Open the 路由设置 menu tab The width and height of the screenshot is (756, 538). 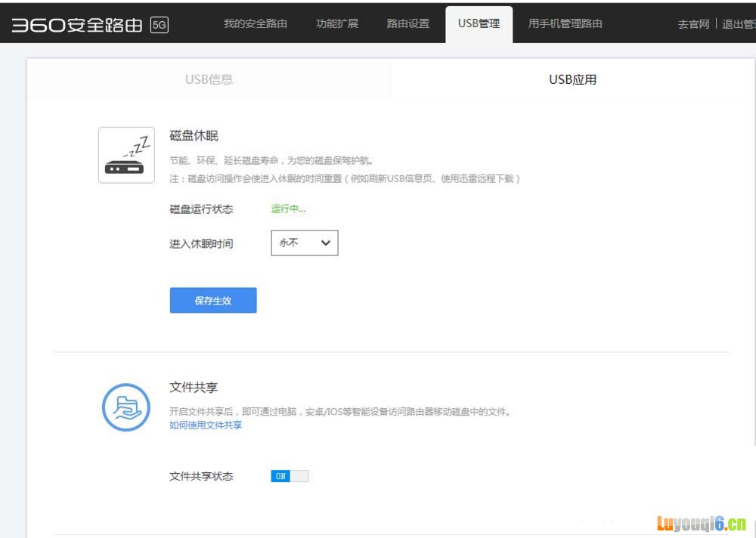pos(408,23)
